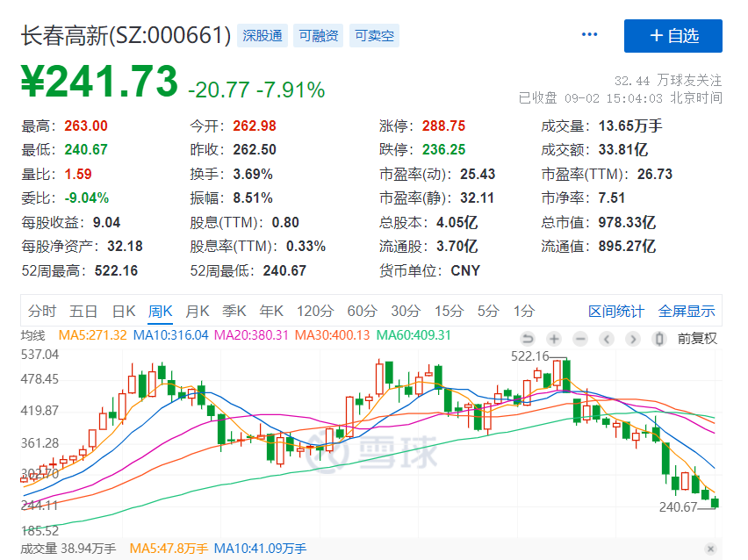Zoom out the chart with minus icon
Viewport: 748px width, 560px height.
pyautogui.click(x=580, y=339)
